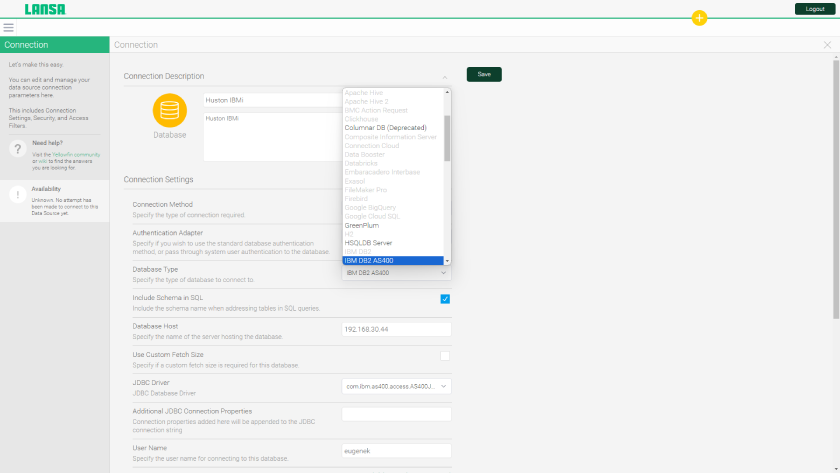Click the LANSA logo

(x=45, y=9)
